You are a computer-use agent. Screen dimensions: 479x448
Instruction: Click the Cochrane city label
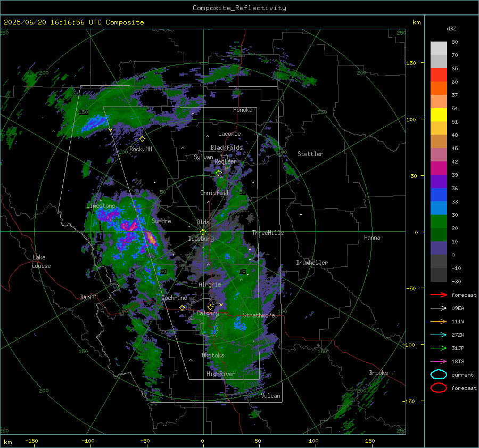pos(174,298)
